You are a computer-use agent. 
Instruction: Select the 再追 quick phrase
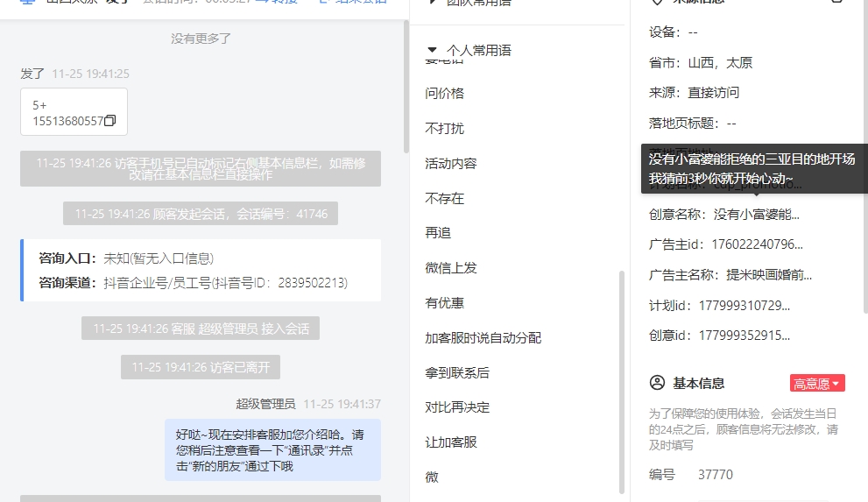coord(438,233)
